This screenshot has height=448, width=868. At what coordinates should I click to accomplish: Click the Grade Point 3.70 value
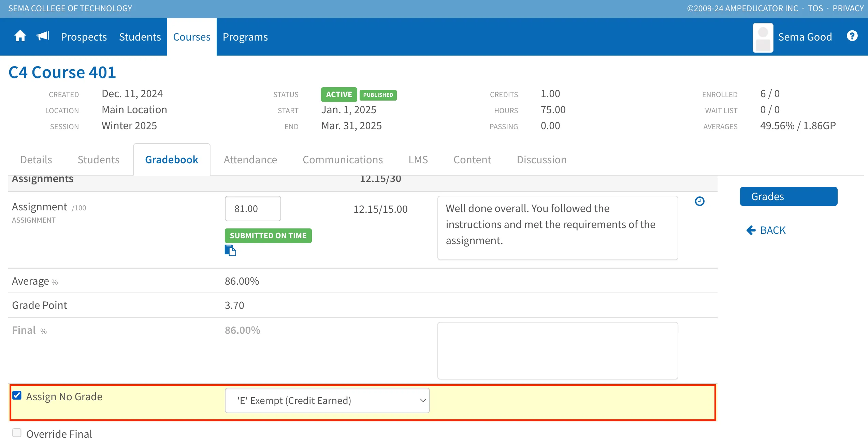[x=234, y=305]
